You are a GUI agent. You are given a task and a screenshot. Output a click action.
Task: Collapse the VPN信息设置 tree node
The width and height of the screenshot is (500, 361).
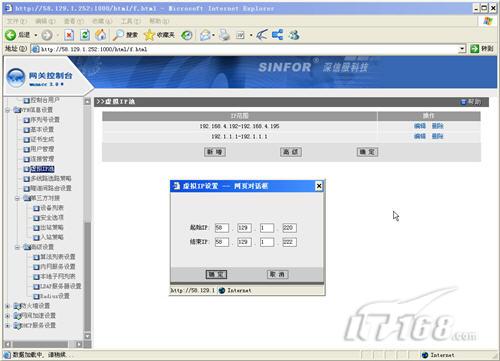click(x=7, y=110)
